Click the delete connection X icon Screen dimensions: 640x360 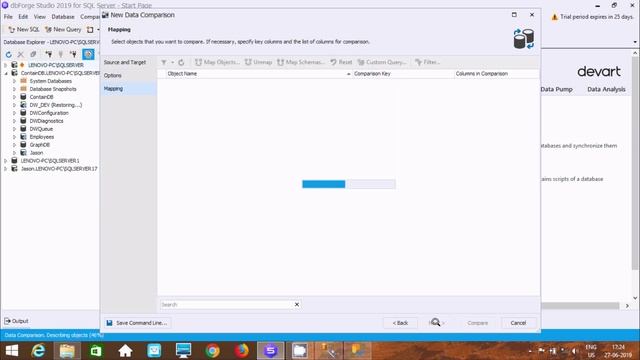click(x=20, y=54)
